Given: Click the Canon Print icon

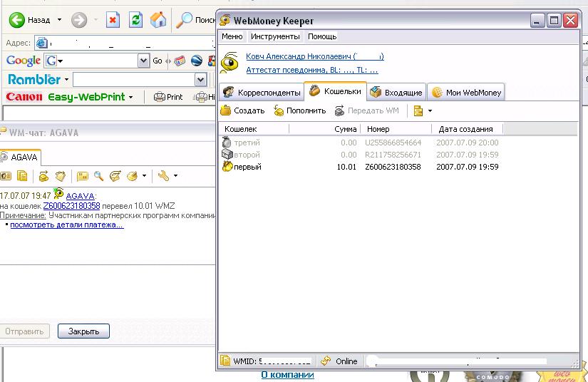Looking at the screenshot, I should 160,97.
